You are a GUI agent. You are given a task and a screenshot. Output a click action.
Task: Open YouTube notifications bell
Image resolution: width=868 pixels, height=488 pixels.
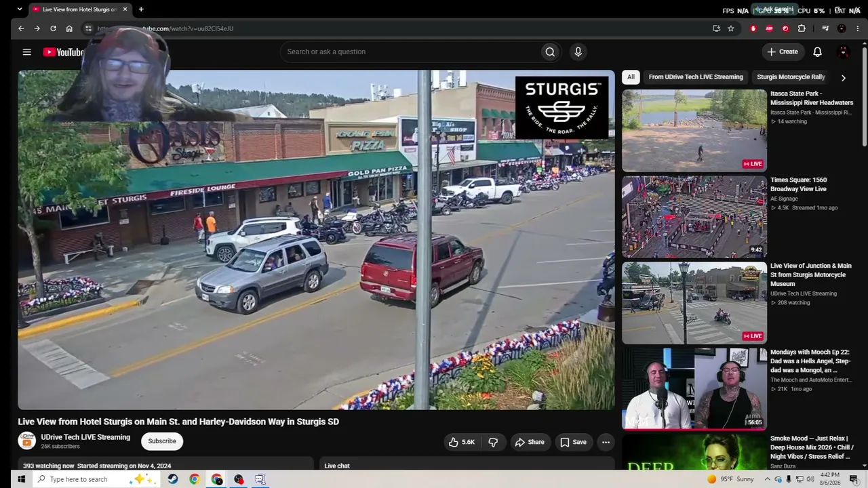click(x=817, y=52)
